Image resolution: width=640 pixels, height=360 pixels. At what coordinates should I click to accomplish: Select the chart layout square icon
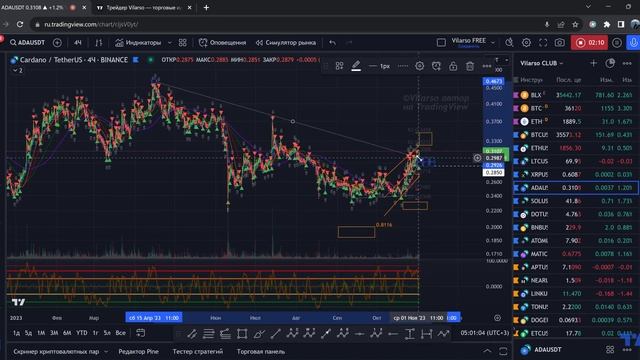(x=441, y=42)
